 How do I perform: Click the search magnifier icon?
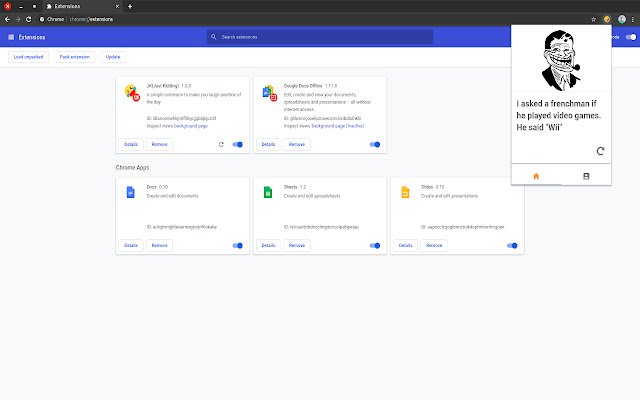(x=213, y=37)
